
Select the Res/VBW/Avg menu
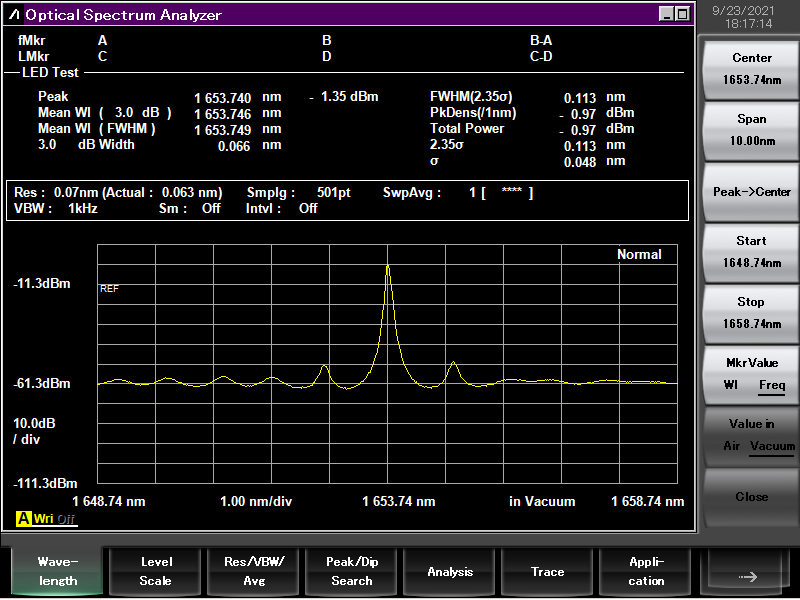point(253,572)
